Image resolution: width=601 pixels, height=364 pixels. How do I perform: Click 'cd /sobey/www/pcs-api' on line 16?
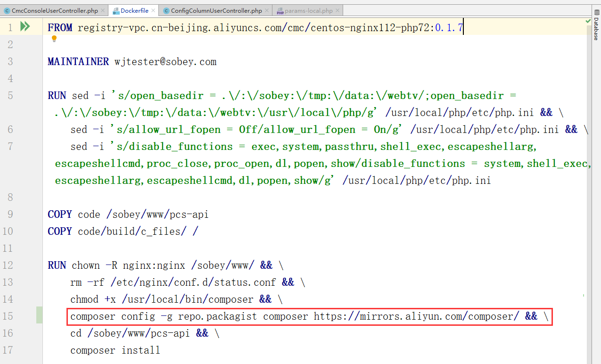[130, 333]
